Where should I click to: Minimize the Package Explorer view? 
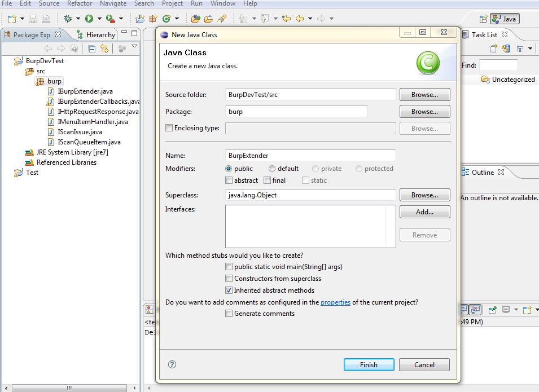point(124,33)
